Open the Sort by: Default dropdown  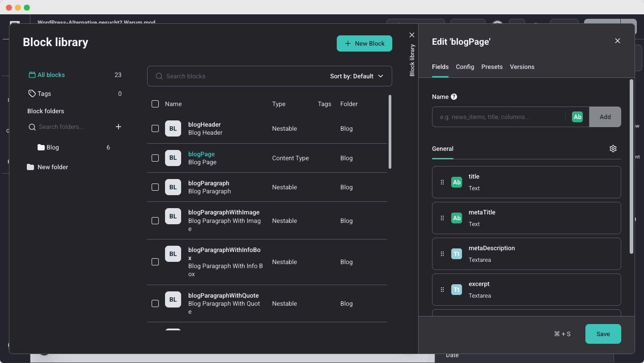(357, 76)
